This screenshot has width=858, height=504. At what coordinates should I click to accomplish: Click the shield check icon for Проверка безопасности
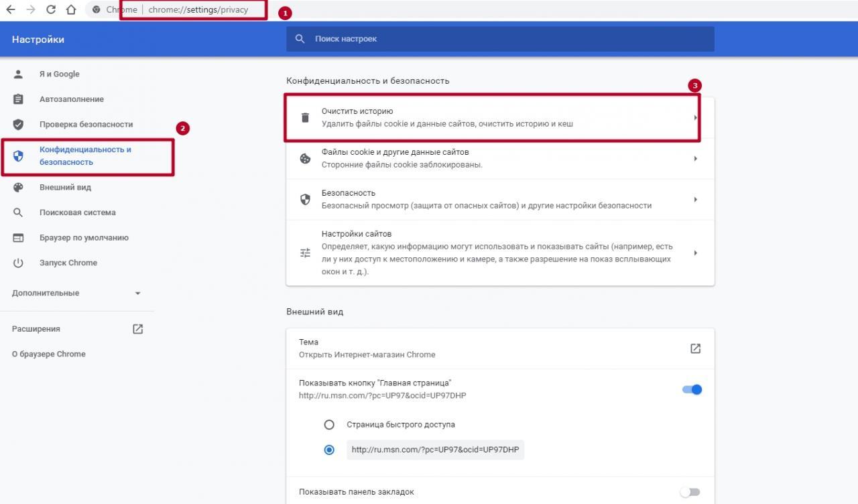18,124
